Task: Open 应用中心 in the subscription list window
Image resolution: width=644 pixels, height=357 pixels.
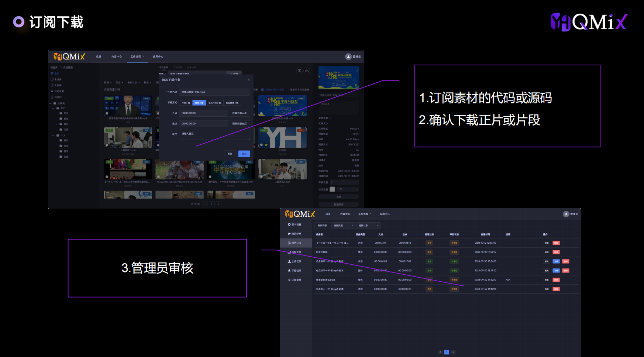Action: pos(385,214)
